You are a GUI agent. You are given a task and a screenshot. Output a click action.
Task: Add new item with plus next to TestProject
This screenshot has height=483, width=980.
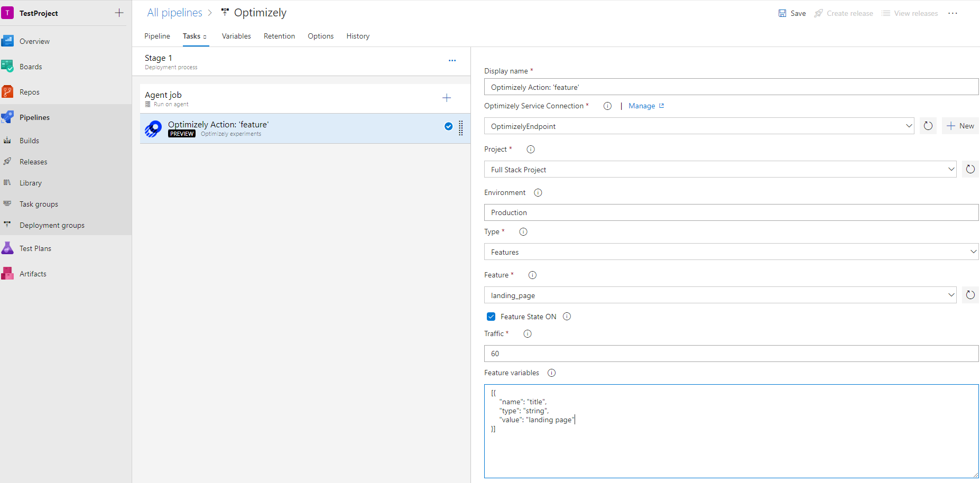click(x=119, y=13)
